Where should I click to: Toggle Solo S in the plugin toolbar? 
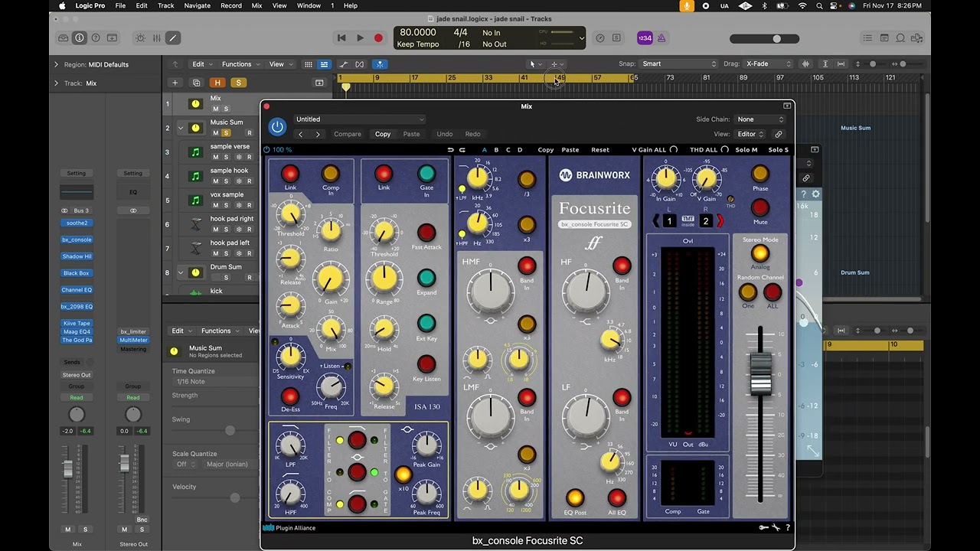[778, 150]
